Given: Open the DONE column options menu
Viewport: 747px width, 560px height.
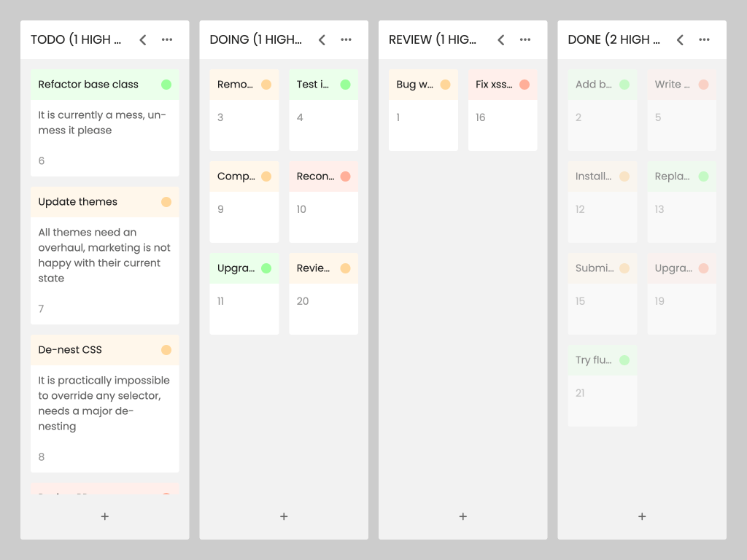Looking at the screenshot, I should click(x=705, y=39).
